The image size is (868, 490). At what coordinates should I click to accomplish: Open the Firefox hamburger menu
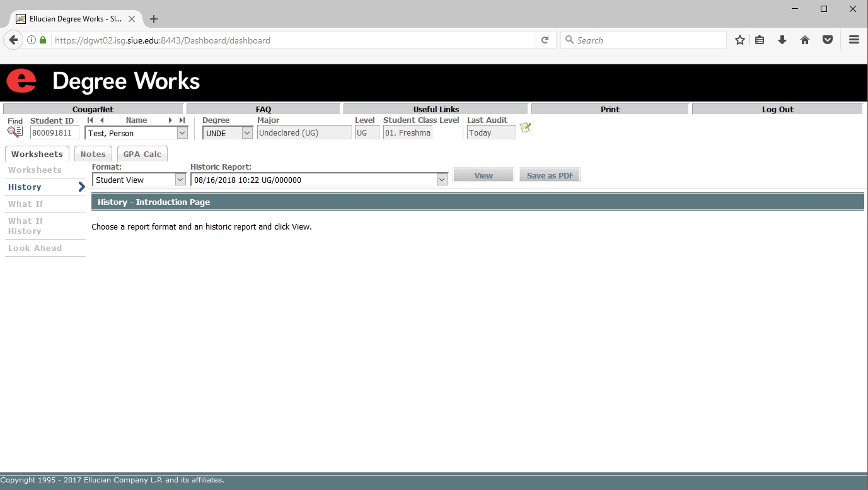coord(854,40)
